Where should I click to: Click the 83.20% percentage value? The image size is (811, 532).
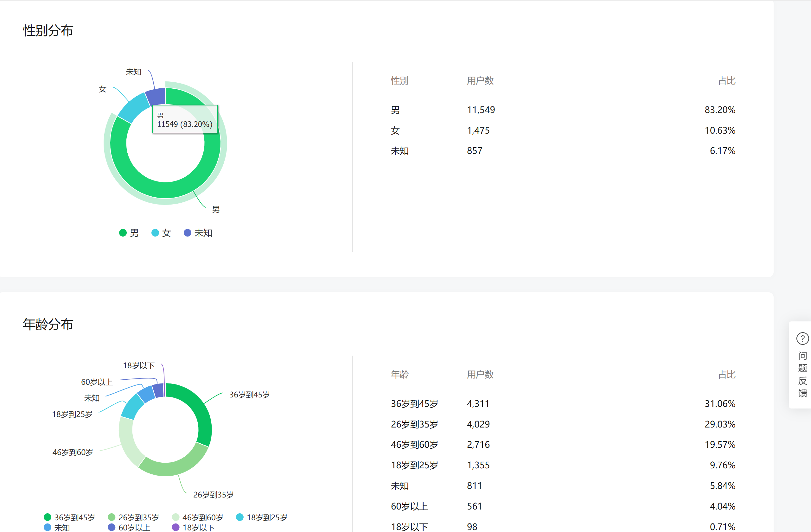point(720,110)
